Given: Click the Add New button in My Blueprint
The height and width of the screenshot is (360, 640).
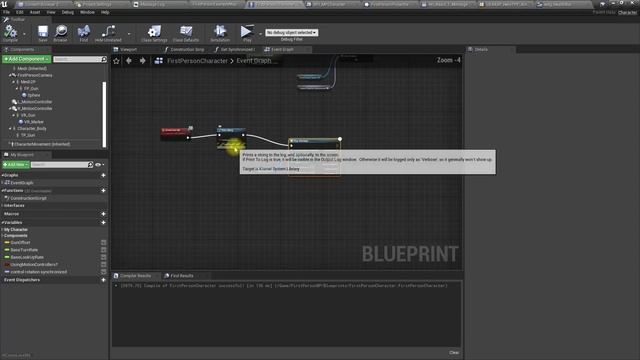Looking at the screenshot, I should pos(16,164).
